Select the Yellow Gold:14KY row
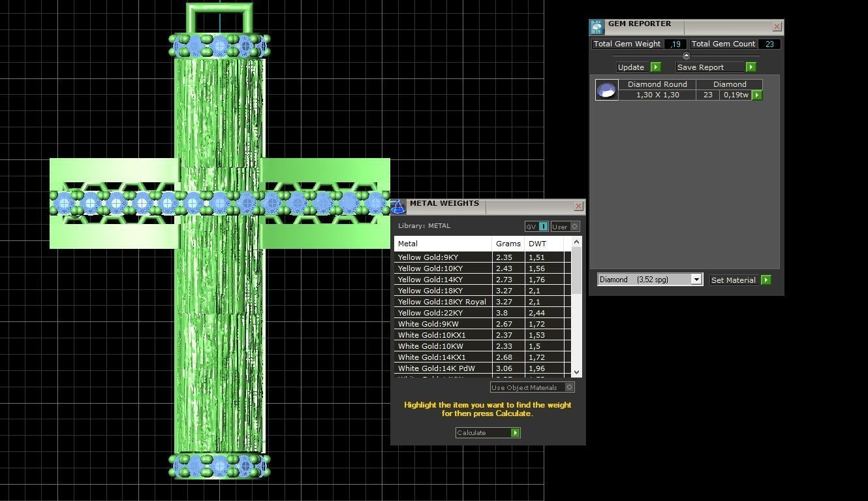The image size is (868, 501). [x=482, y=280]
